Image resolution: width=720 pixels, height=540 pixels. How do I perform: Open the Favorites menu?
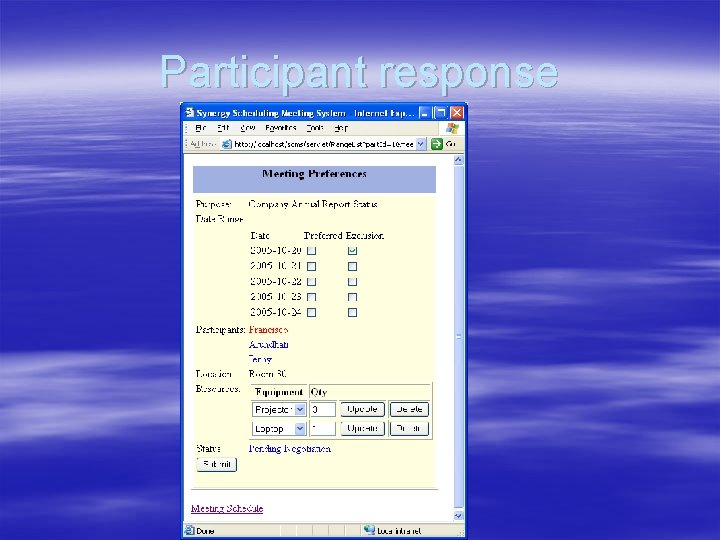tap(281, 128)
